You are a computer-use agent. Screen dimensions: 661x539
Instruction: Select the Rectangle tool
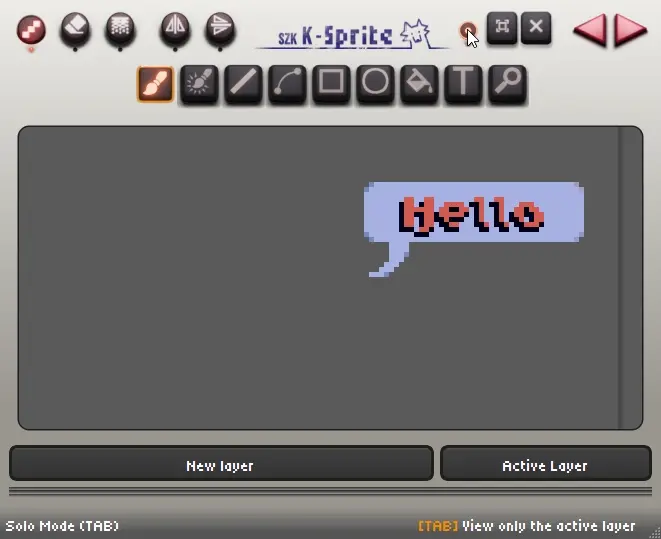(x=331, y=84)
